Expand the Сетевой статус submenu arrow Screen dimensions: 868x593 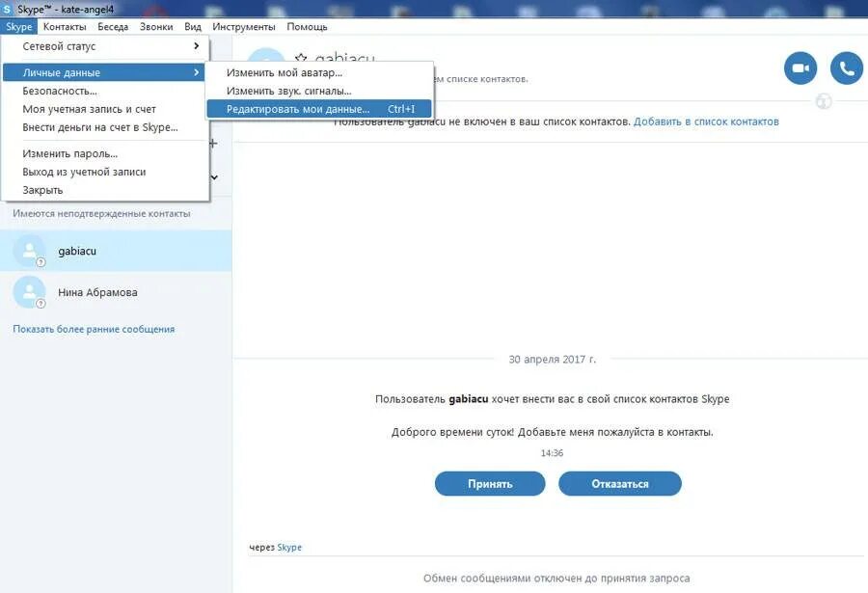[196, 46]
